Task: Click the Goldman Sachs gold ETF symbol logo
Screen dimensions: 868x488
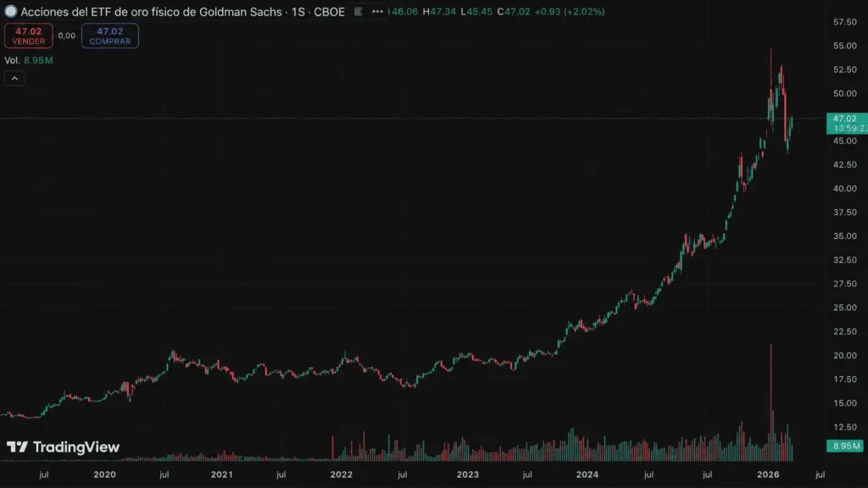Action: [x=10, y=12]
